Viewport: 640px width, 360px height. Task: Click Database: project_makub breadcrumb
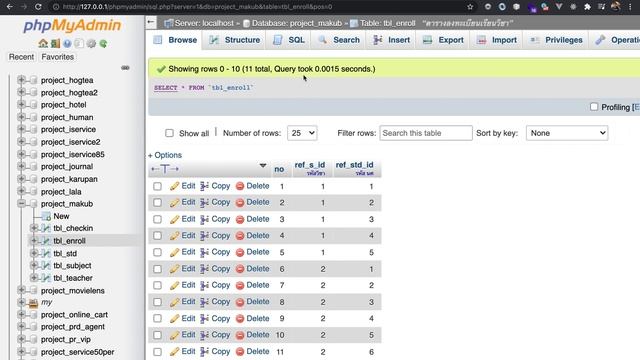pyautogui.click(x=296, y=23)
